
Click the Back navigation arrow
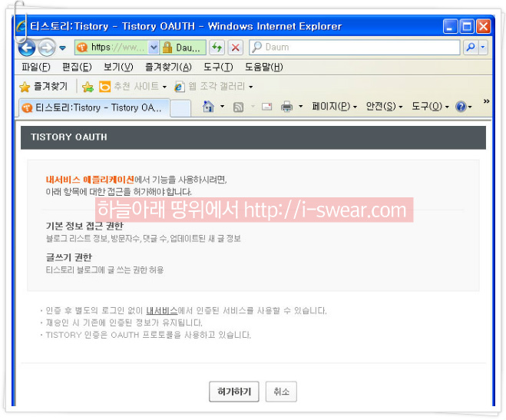click(27, 48)
